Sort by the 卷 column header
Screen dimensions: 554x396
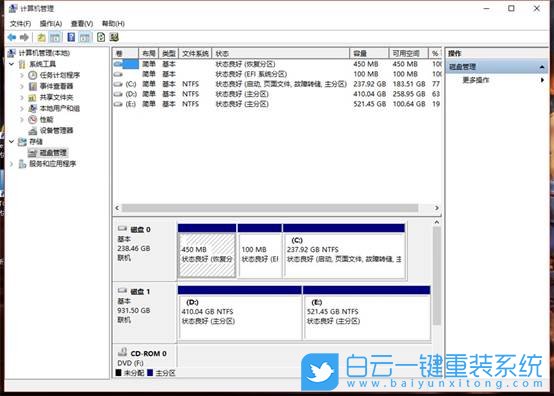pyautogui.click(x=125, y=54)
